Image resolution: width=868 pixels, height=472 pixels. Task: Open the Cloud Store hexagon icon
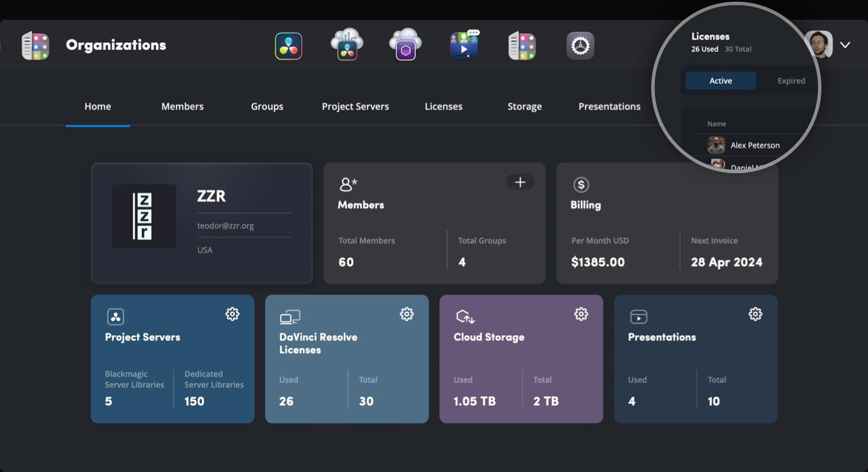pyautogui.click(x=405, y=45)
